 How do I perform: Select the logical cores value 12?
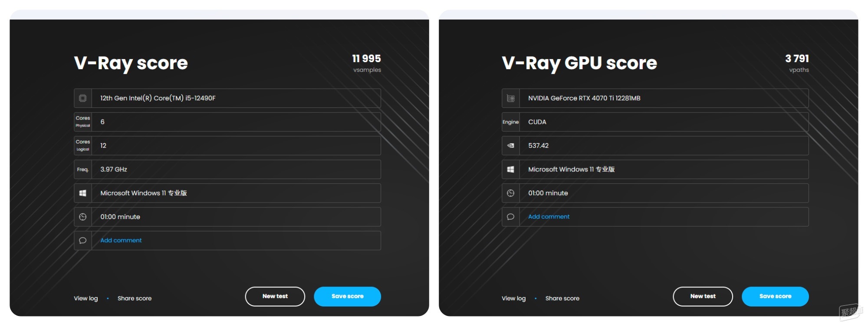pyautogui.click(x=103, y=146)
